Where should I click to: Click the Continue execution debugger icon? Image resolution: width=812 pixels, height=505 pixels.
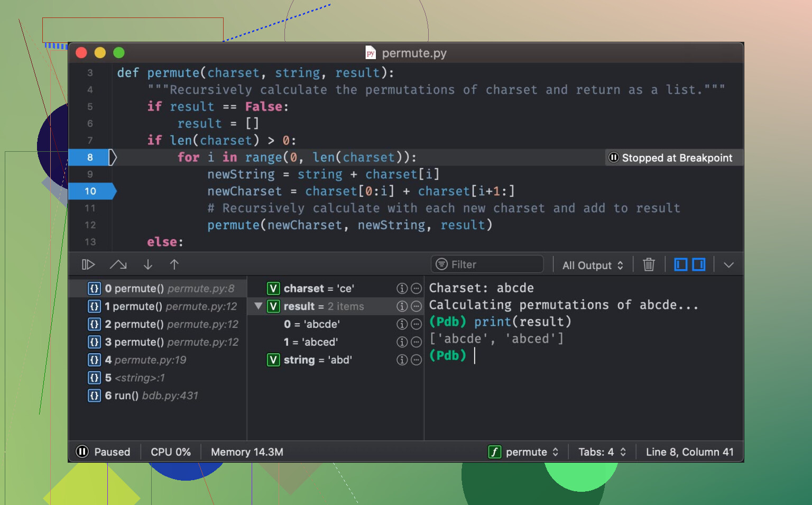88,264
